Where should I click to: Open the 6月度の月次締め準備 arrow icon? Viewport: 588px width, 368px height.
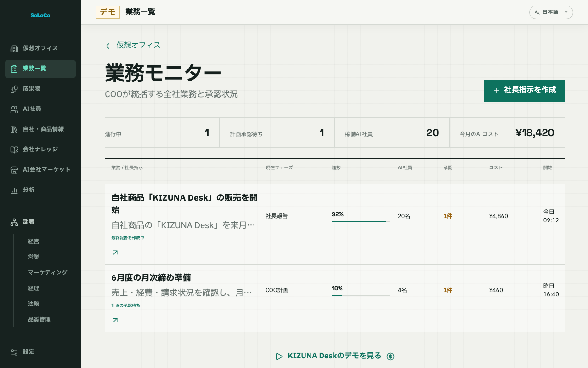pyautogui.click(x=115, y=320)
